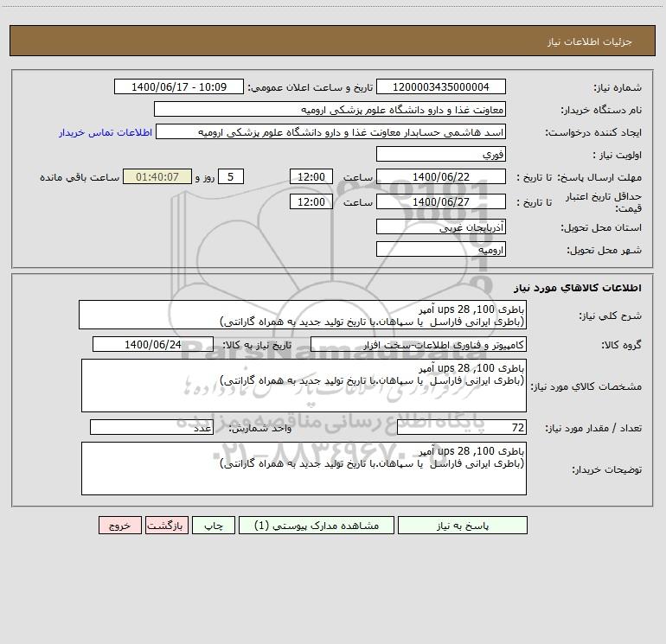The image size is (666, 644).
Task: Click priority field showing فوری
Action: pyautogui.click(x=441, y=154)
